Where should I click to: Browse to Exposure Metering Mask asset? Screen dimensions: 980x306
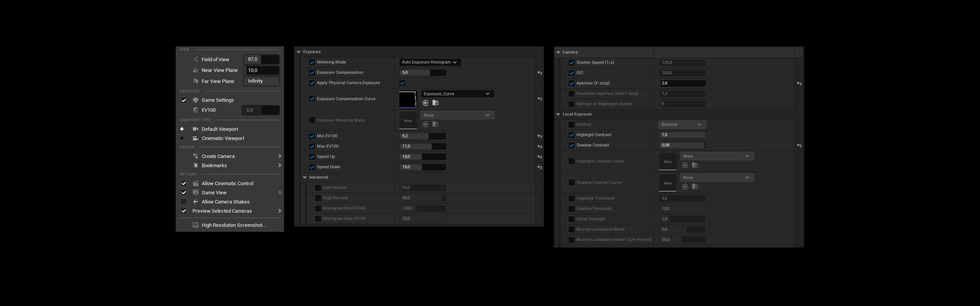pos(435,124)
